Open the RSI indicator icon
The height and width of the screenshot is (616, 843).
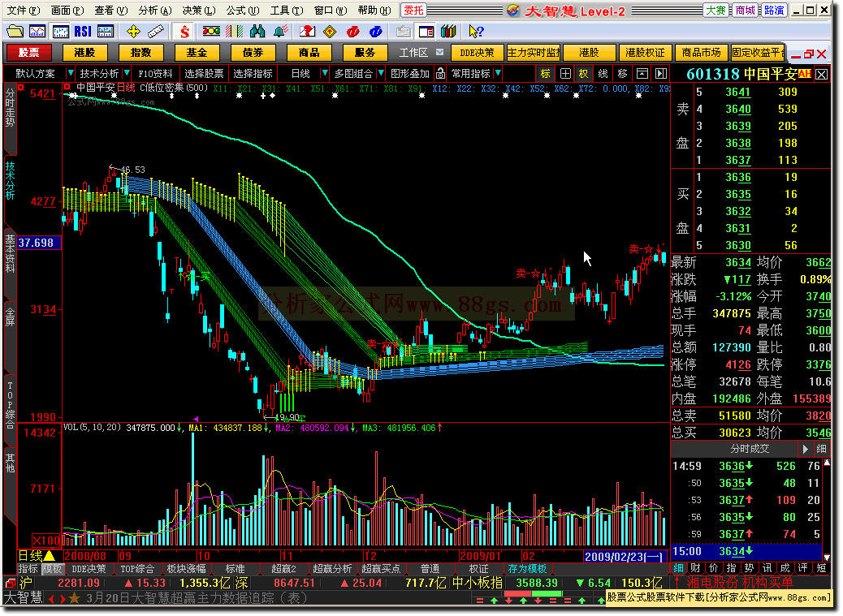tap(82, 32)
